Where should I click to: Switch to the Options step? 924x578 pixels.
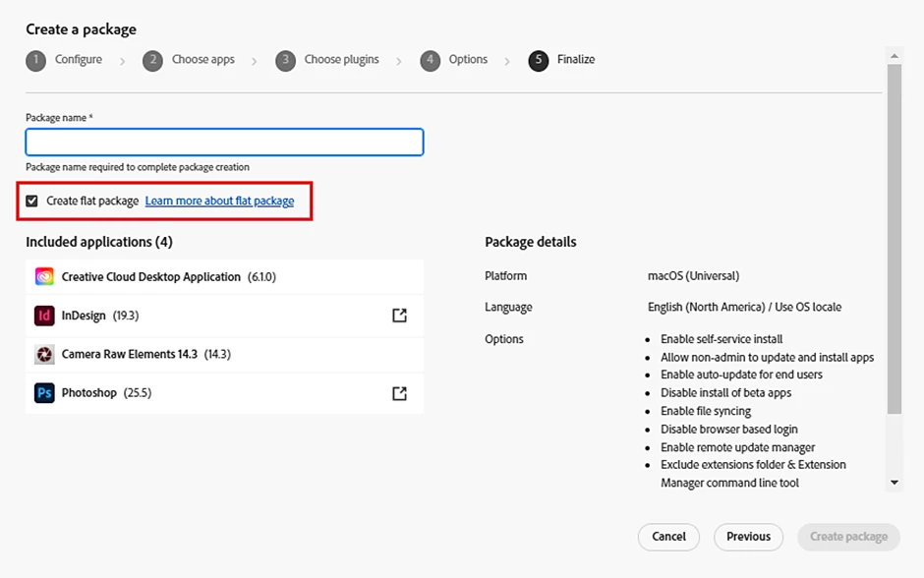tap(468, 60)
